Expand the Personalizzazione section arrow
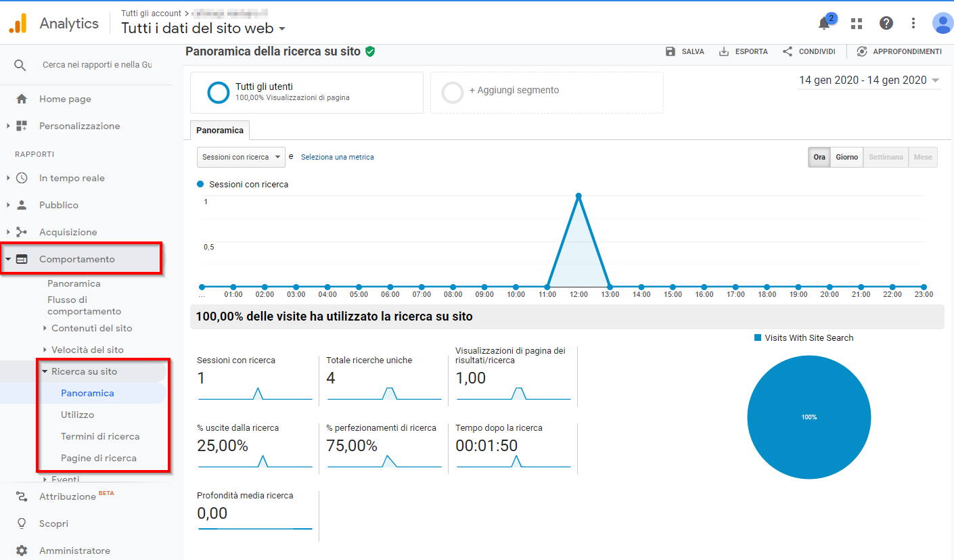This screenshot has height=560, width=954. pyautogui.click(x=8, y=126)
